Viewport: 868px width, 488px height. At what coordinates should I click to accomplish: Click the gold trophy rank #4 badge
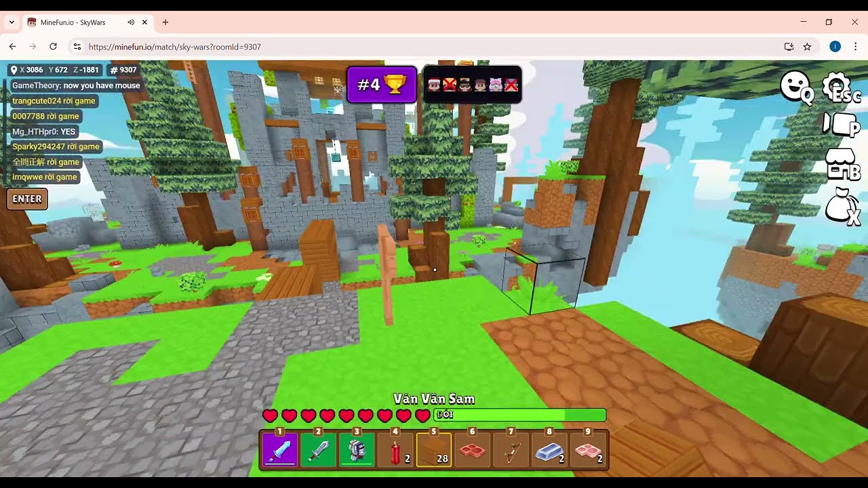pos(382,85)
